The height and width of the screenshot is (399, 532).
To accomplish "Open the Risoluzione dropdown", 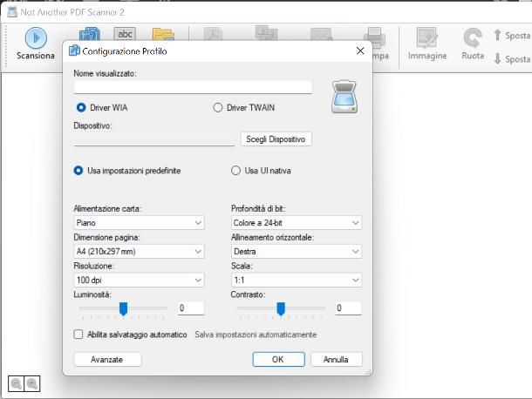I will tap(140, 280).
